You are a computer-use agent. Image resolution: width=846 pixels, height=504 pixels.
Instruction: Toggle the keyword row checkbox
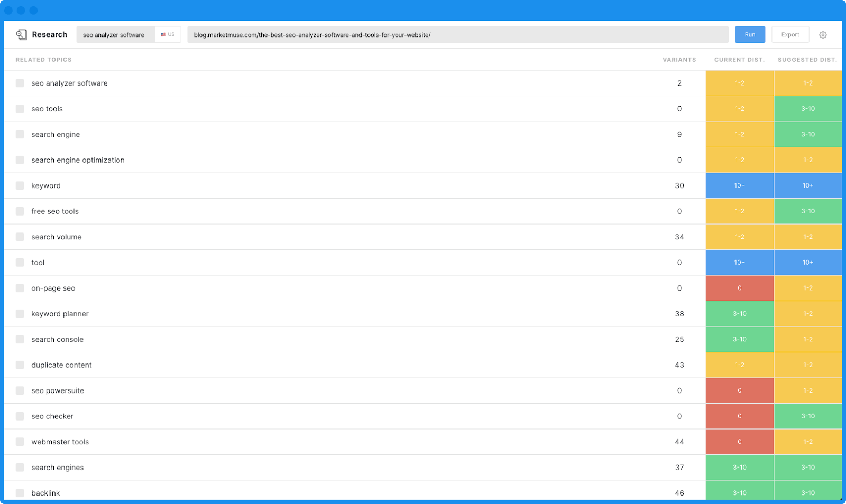click(x=20, y=185)
